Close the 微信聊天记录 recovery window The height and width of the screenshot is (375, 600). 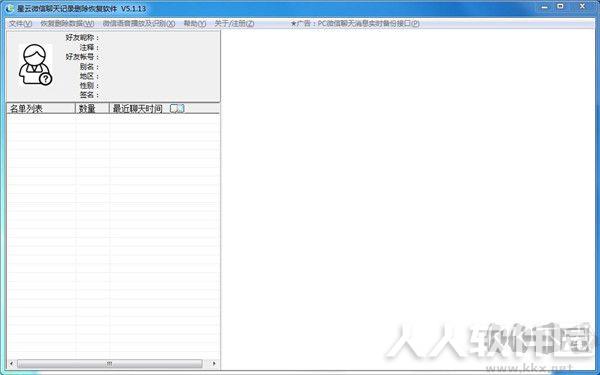click(x=582, y=7)
